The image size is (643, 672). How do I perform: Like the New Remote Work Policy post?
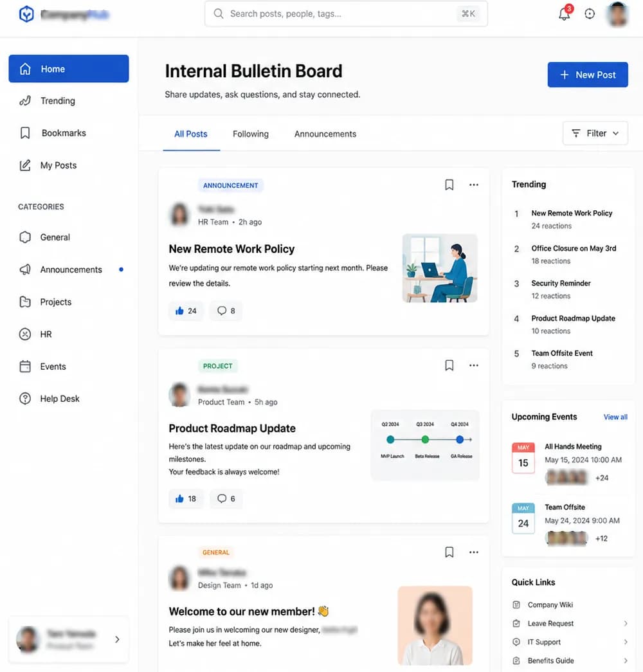click(186, 311)
